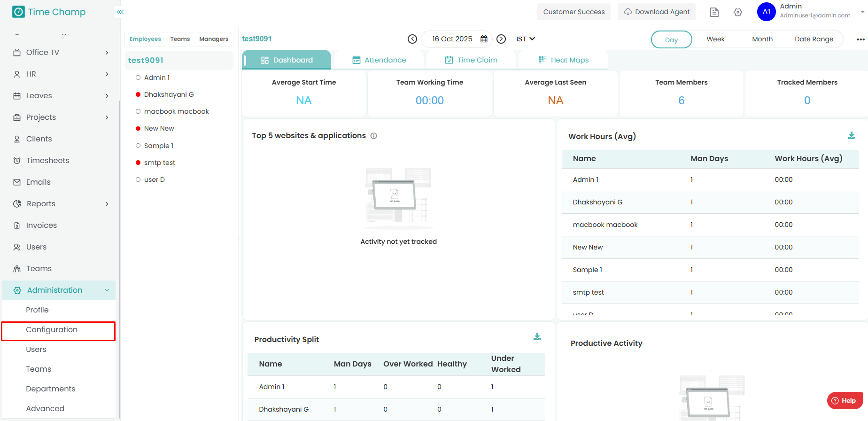
Task: Expand the Office TV submenu chevron
Action: coord(107,53)
